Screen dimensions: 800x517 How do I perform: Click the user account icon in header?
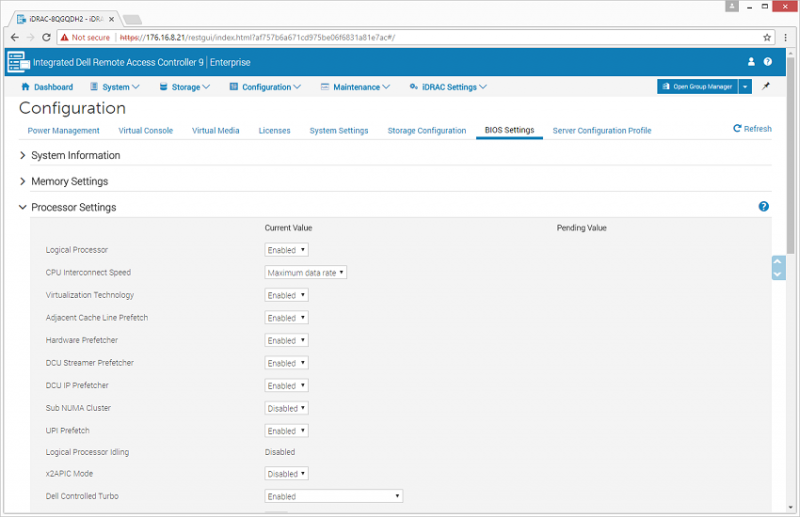[751, 62]
